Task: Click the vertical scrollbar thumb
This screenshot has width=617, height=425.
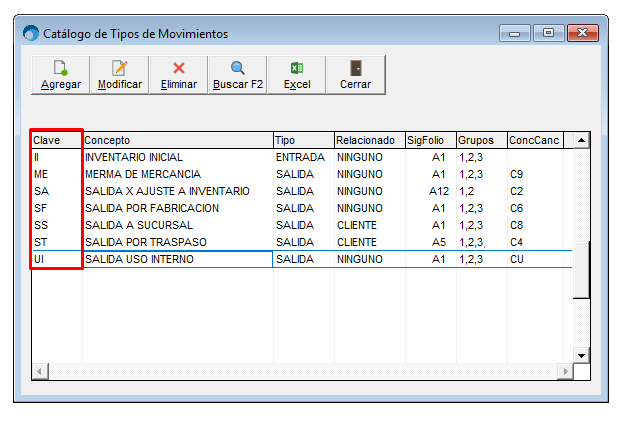Action: [x=581, y=270]
